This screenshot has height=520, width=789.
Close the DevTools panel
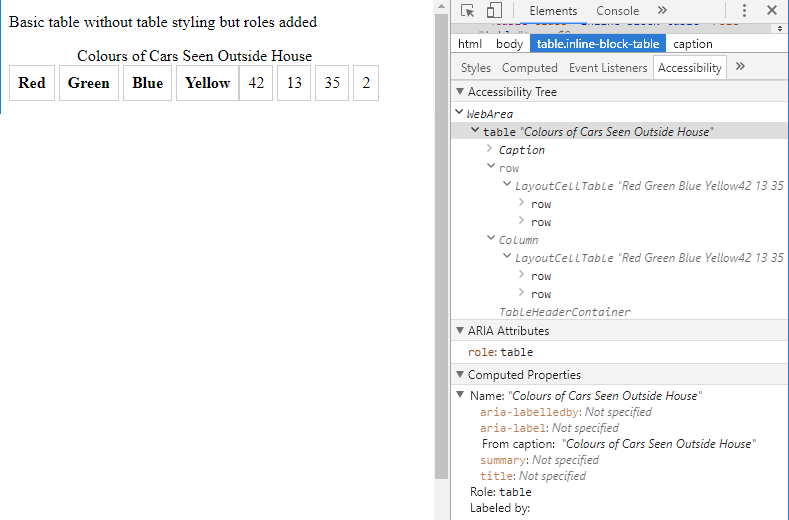(771, 11)
